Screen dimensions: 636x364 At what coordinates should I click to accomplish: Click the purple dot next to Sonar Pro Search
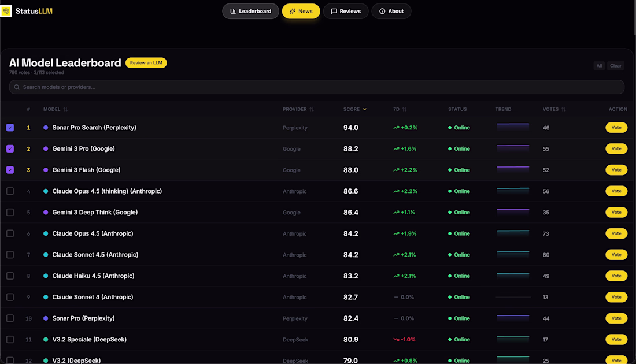46,128
